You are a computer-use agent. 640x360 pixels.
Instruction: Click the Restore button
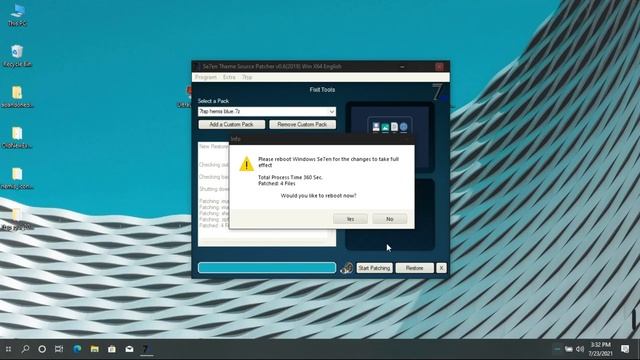414,268
